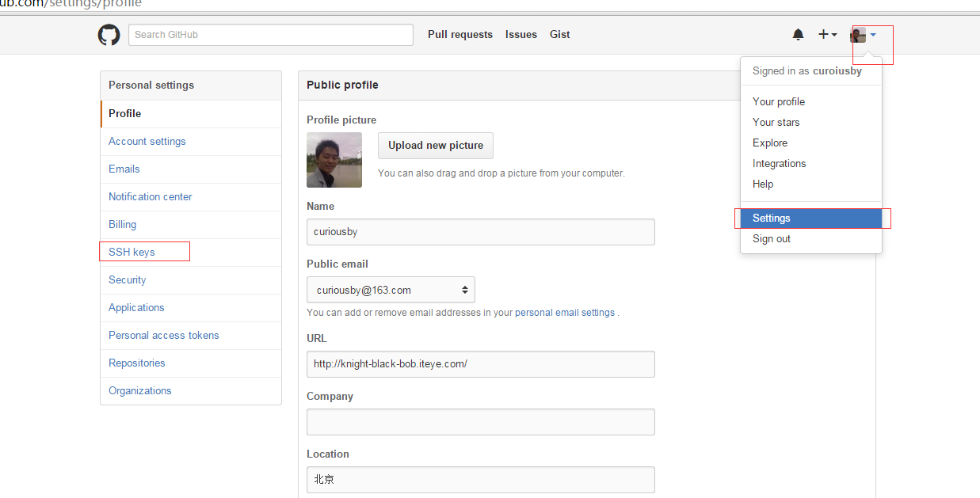The image size is (980, 498).
Task: Open Emails settings
Action: click(x=191, y=169)
